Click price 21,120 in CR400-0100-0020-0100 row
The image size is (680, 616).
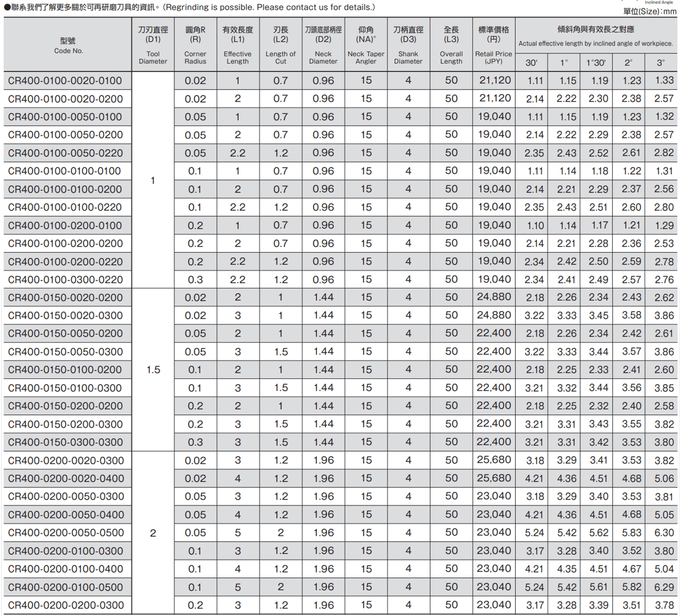click(x=495, y=80)
